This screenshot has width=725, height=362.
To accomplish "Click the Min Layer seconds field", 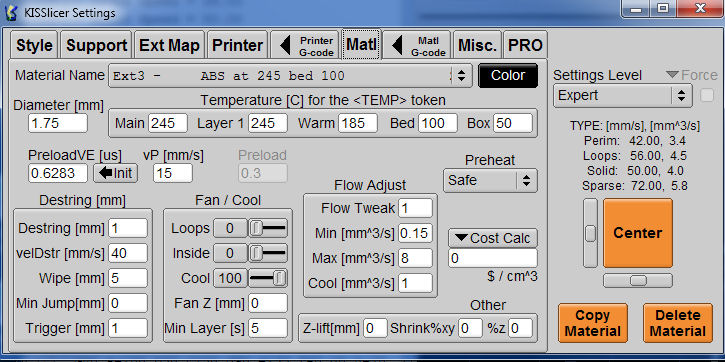I will pyautogui.click(x=268, y=328).
